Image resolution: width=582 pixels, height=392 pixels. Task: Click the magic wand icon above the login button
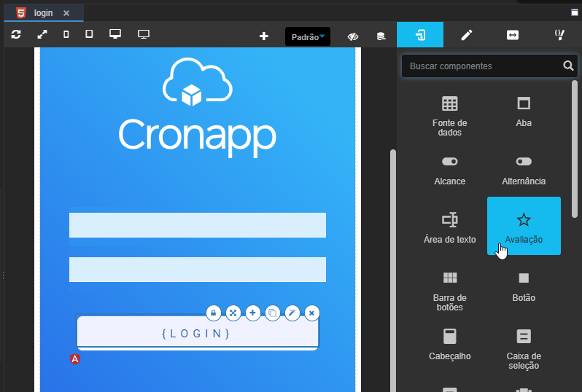tap(292, 313)
